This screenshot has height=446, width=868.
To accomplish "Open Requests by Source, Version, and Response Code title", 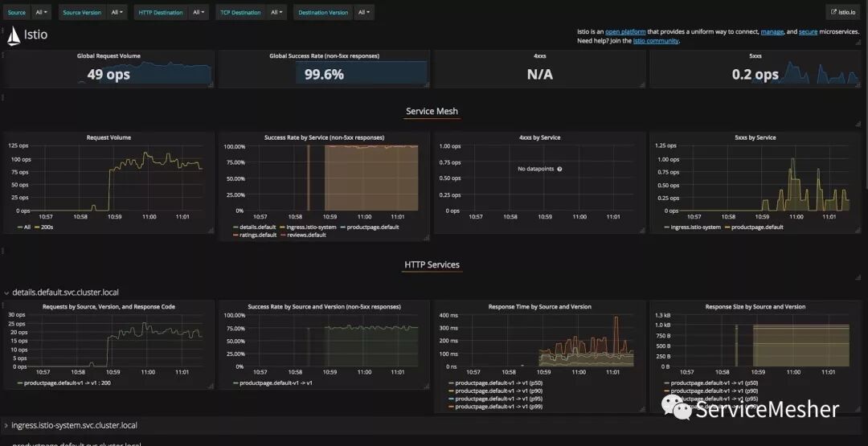I will [x=108, y=306].
